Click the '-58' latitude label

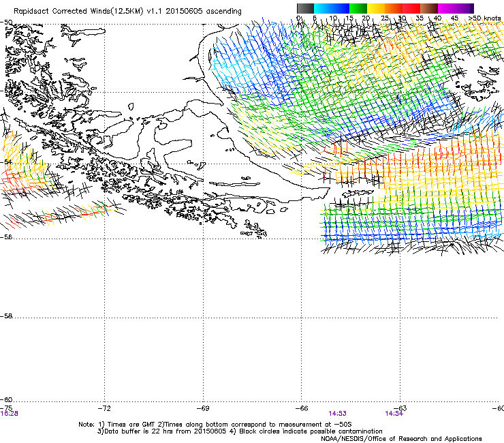(x=6, y=316)
